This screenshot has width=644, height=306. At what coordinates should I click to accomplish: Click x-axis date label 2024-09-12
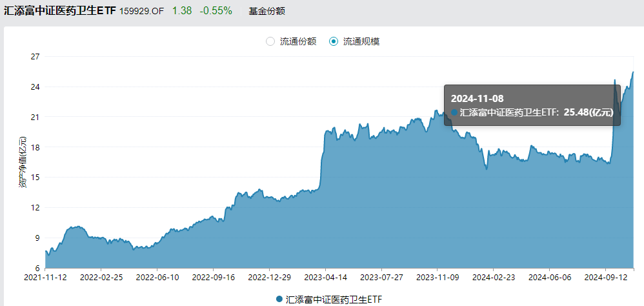click(605, 277)
